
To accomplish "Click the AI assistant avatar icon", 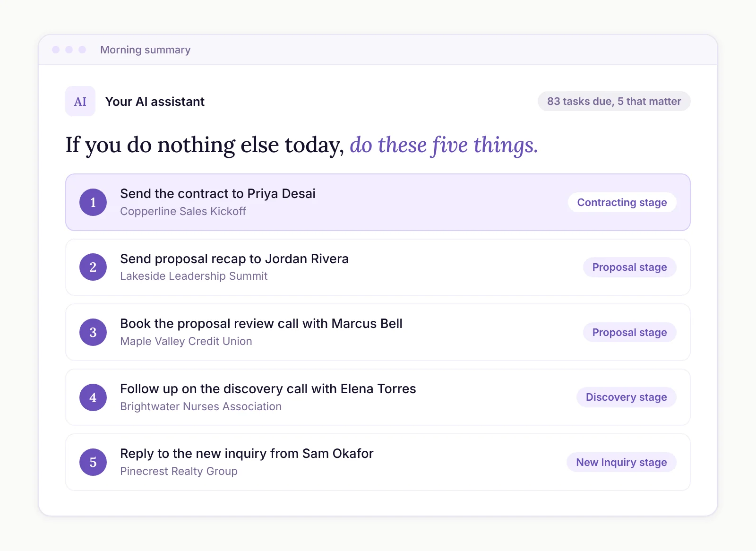I will (x=80, y=101).
